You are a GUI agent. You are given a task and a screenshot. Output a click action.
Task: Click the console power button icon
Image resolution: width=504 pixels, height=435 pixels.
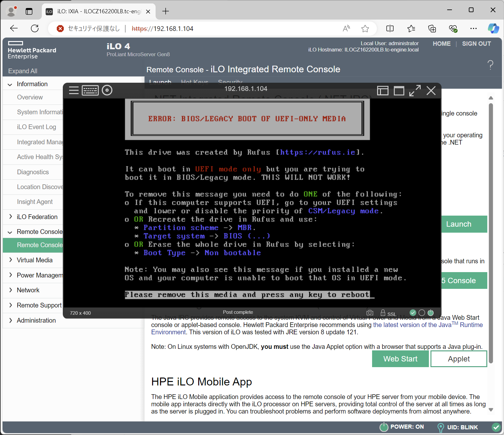pyautogui.click(x=430, y=313)
